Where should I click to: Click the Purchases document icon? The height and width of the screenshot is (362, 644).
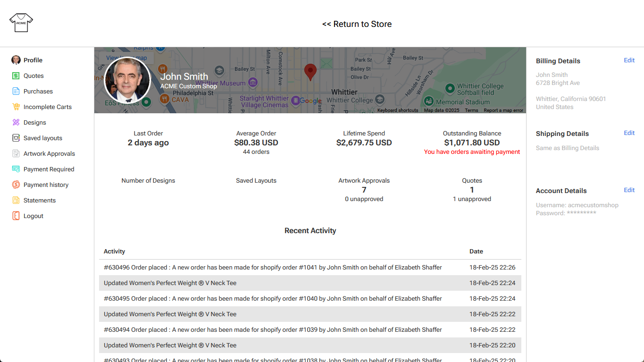click(x=16, y=92)
